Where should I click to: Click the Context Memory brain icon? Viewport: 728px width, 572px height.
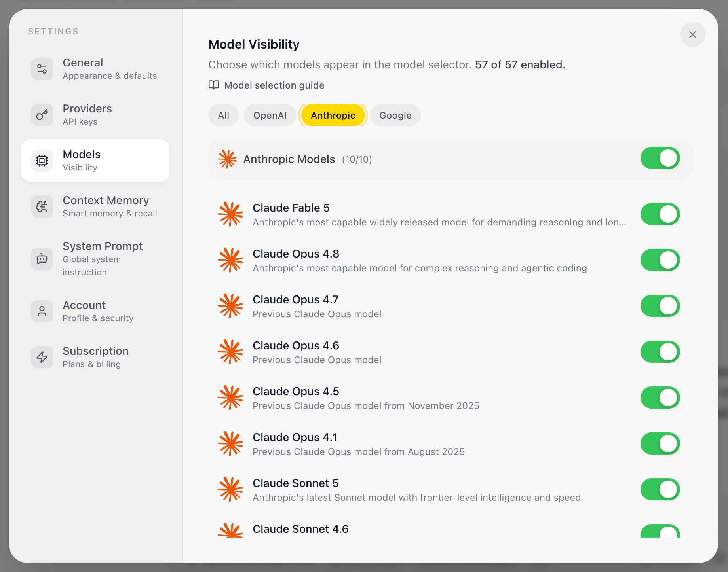click(x=42, y=206)
